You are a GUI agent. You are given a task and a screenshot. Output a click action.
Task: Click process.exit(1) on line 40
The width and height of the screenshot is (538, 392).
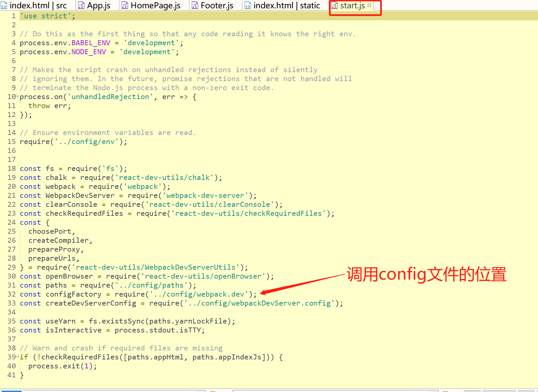pyautogui.click(x=60, y=366)
